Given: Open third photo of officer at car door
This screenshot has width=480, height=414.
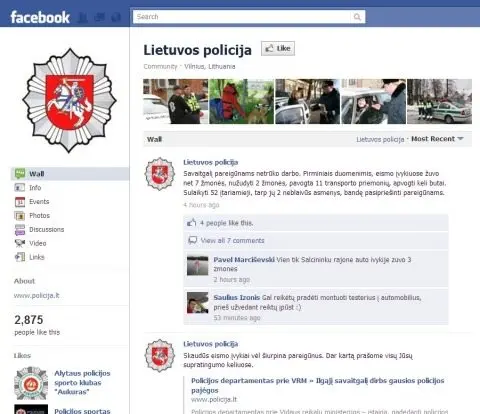Looking at the screenshot, I should coord(307,101).
